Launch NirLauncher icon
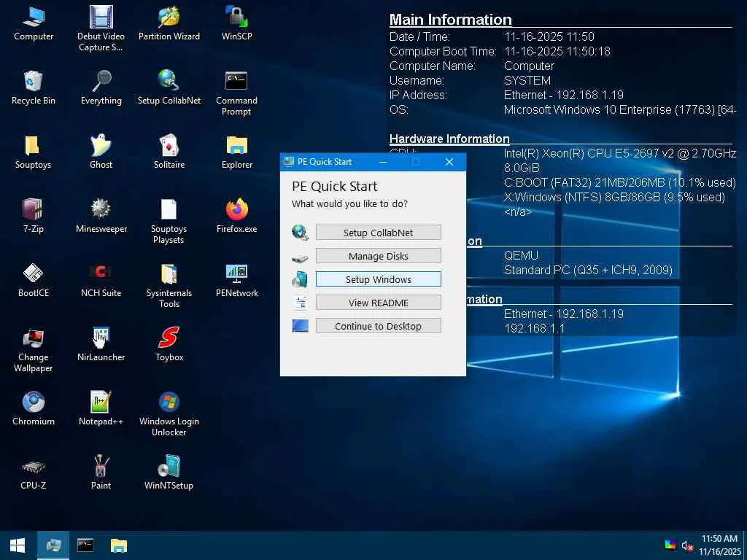This screenshot has height=560, width=747. point(101,344)
